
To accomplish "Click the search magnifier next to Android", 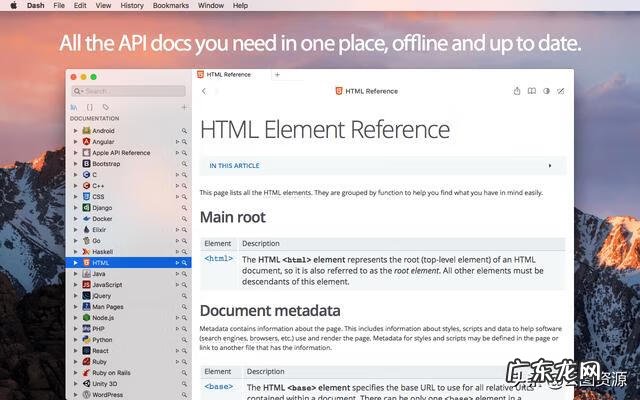I will tap(184, 131).
